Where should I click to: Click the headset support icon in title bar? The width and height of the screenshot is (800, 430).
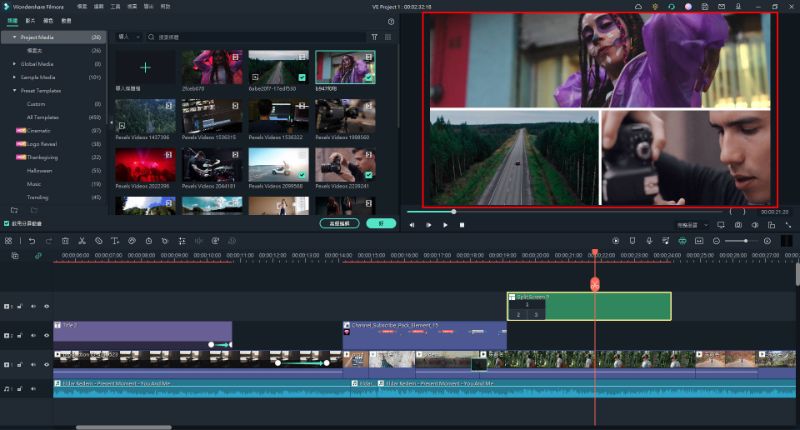pos(671,7)
